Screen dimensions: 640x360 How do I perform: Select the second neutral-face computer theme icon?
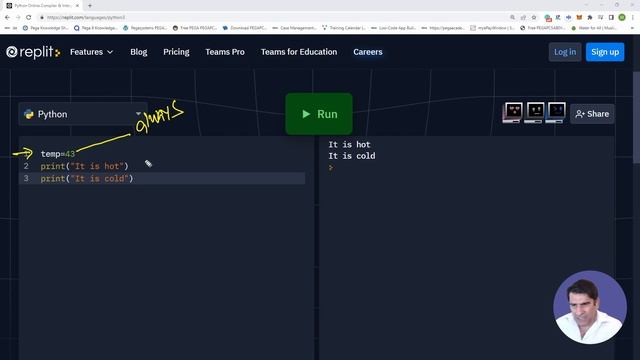click(535, 113)
